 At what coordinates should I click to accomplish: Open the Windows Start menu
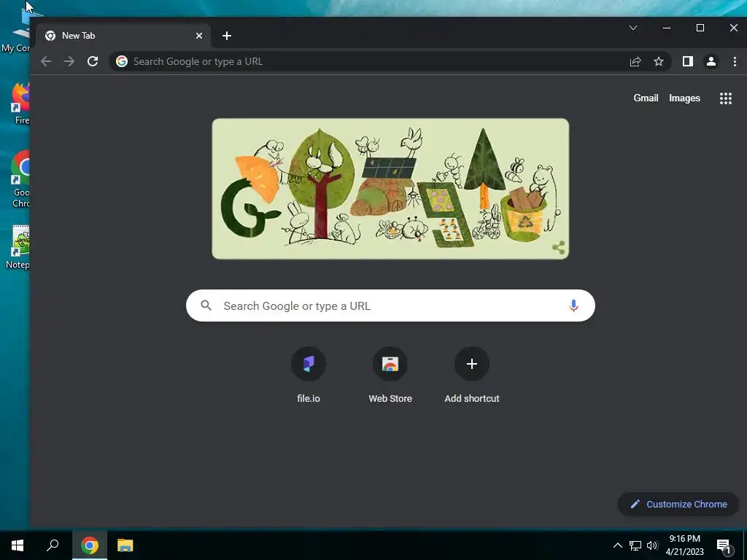tap(18, 545)
